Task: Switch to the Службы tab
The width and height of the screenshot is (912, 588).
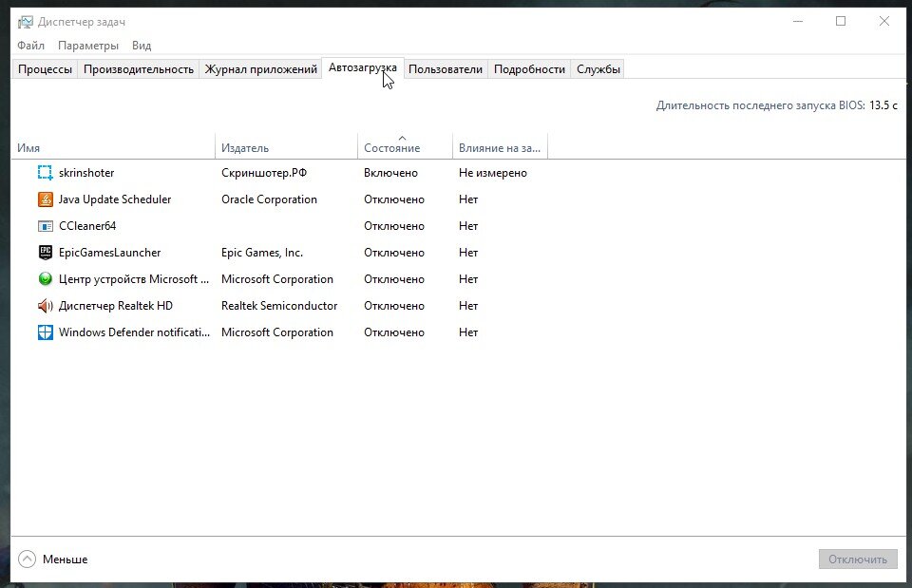Action: click(598, 69)
